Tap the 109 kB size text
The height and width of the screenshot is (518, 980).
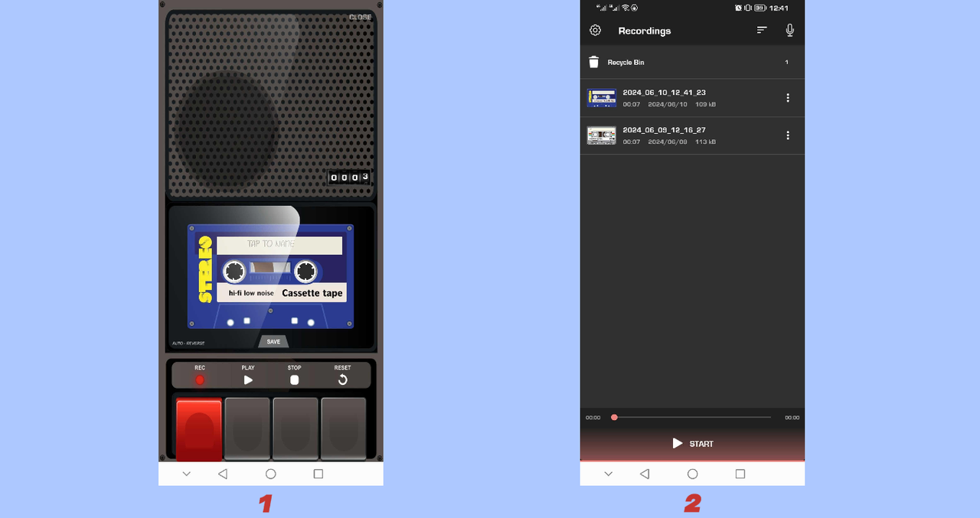[706, 104]
